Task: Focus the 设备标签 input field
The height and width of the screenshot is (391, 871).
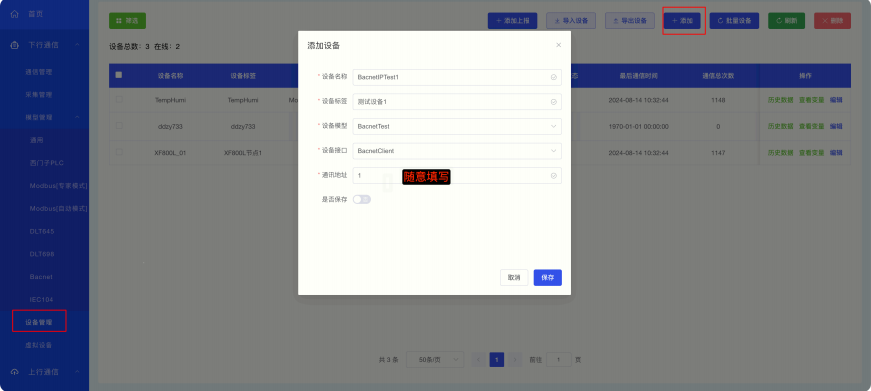Action: pyautogui.click(x=457, y=102)
